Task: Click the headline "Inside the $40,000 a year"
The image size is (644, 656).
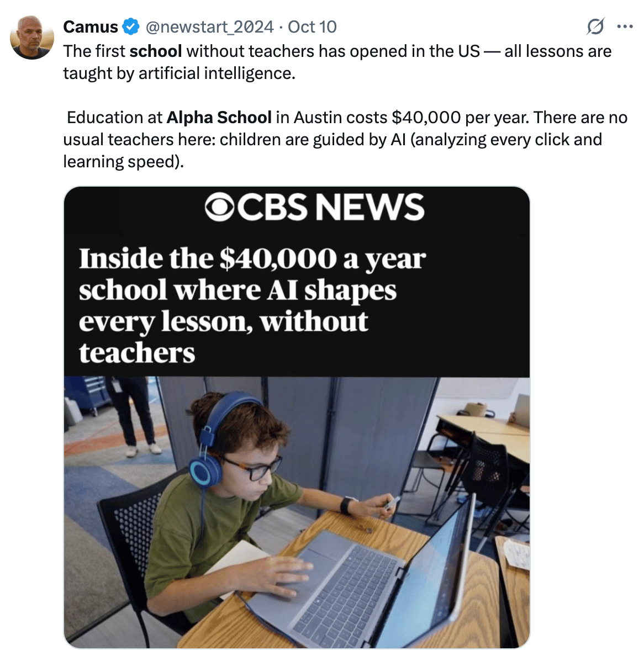Action: point(252,258)
